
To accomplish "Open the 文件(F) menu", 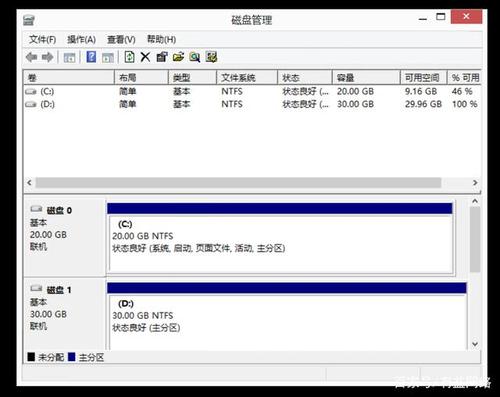I will (42, 40).
